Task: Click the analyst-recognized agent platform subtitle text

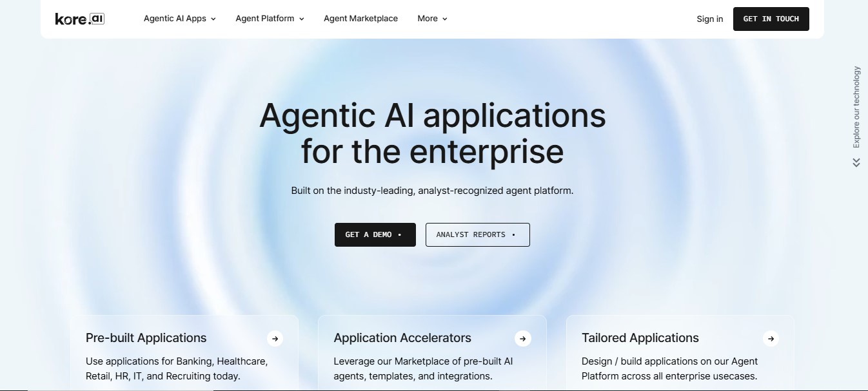Action: point(432,191)
